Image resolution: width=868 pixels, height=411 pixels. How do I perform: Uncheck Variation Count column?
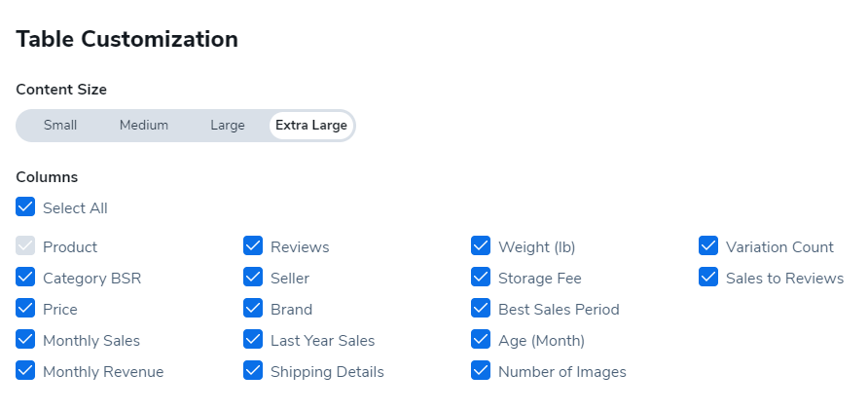click(x=708, y=246)
